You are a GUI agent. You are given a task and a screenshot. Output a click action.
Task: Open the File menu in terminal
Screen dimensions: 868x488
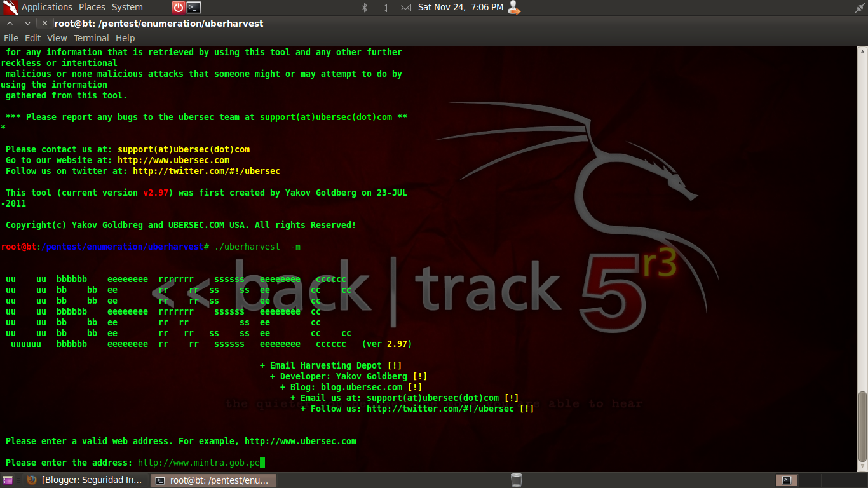click(x=11, y=38)
